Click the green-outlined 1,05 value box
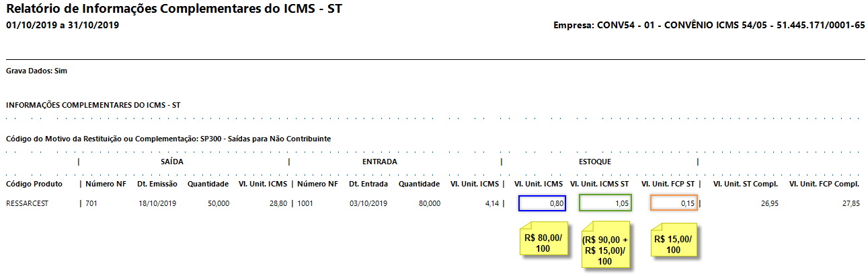The width and height of the screenshot is (868, 276). 605,203
